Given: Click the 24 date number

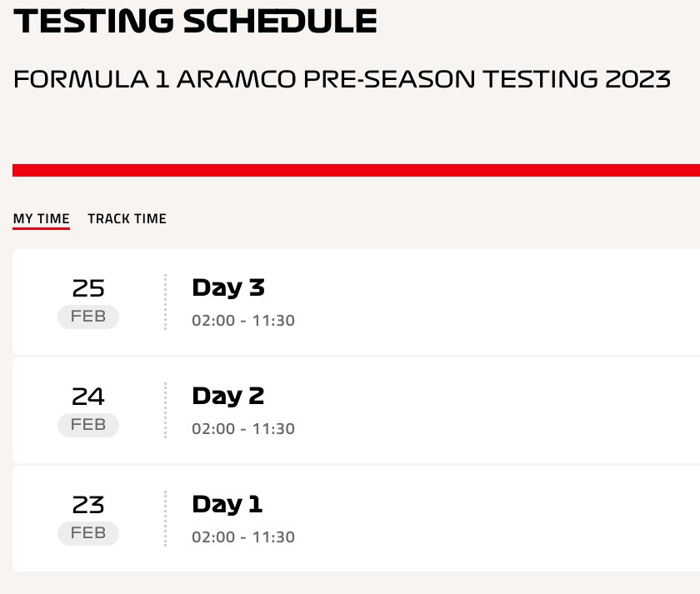Looking at the screenshot, I should pyautogui.click(x=88, y=397).
